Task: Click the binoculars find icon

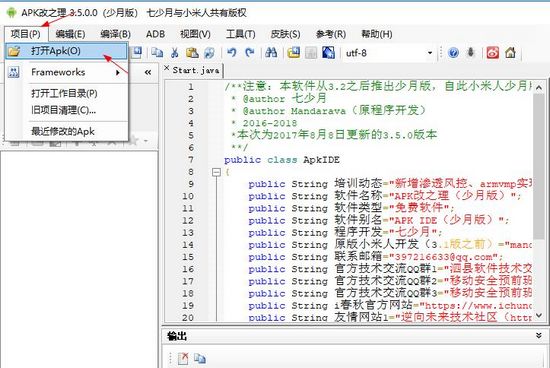Action: (x=271, y=53)
